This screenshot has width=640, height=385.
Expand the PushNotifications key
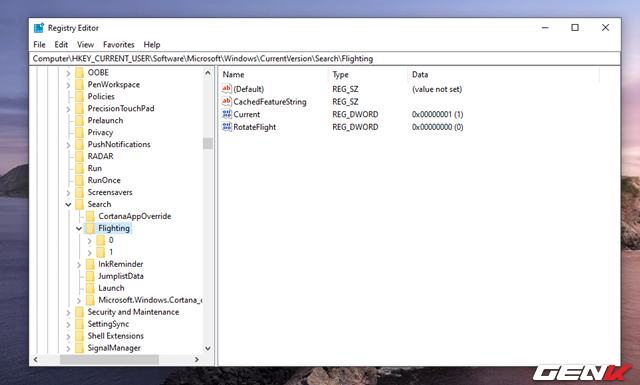(68, 145)
